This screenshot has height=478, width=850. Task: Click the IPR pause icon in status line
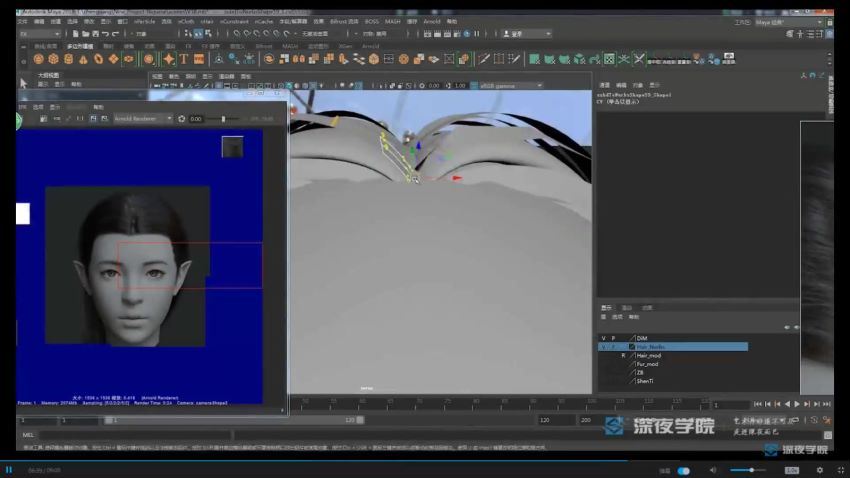point(476,34)
